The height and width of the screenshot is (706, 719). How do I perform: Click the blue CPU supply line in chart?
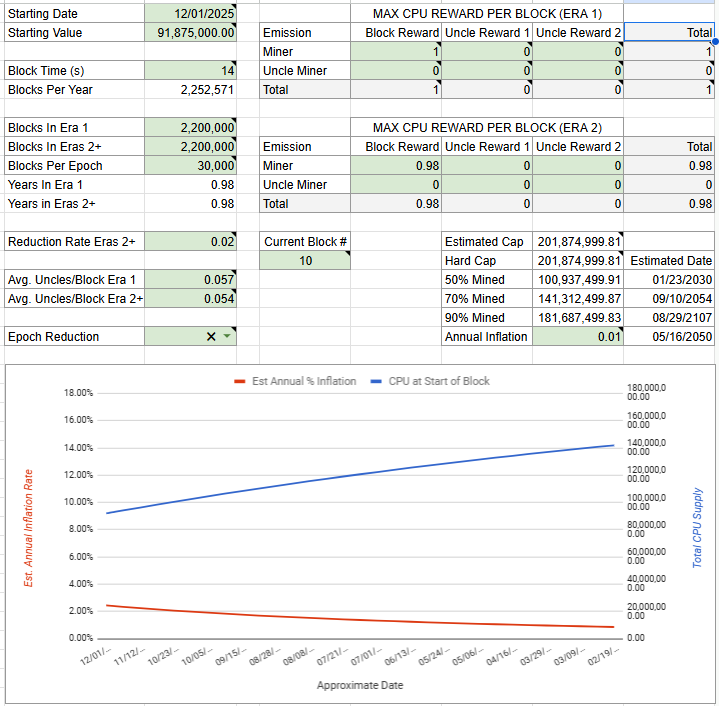[x=360, y=476]
